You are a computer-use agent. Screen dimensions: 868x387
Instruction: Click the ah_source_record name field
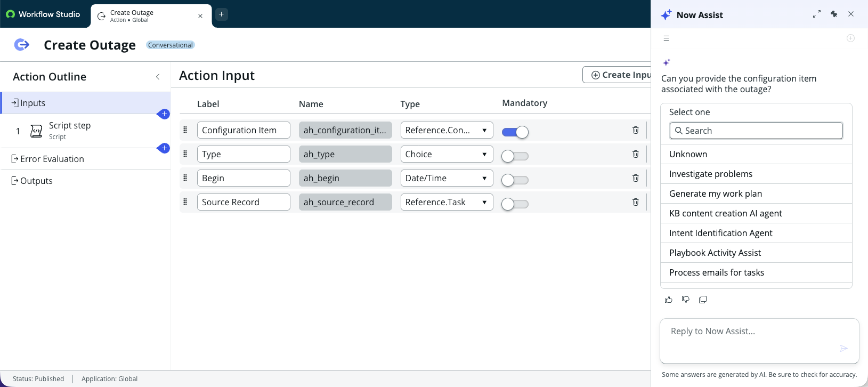point(345,202)
